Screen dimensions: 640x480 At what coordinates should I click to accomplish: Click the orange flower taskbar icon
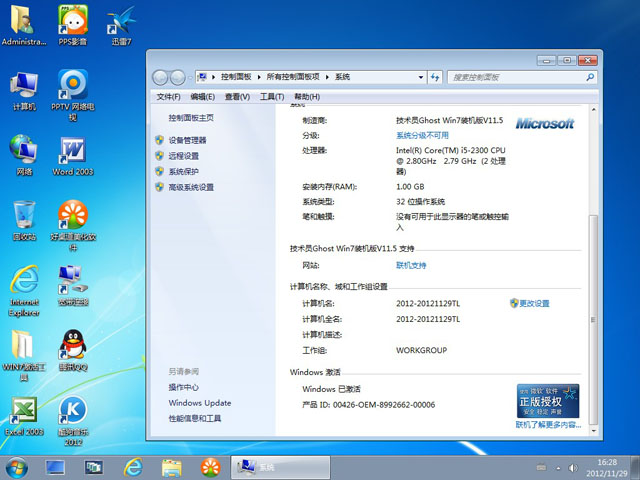(211, 468)
